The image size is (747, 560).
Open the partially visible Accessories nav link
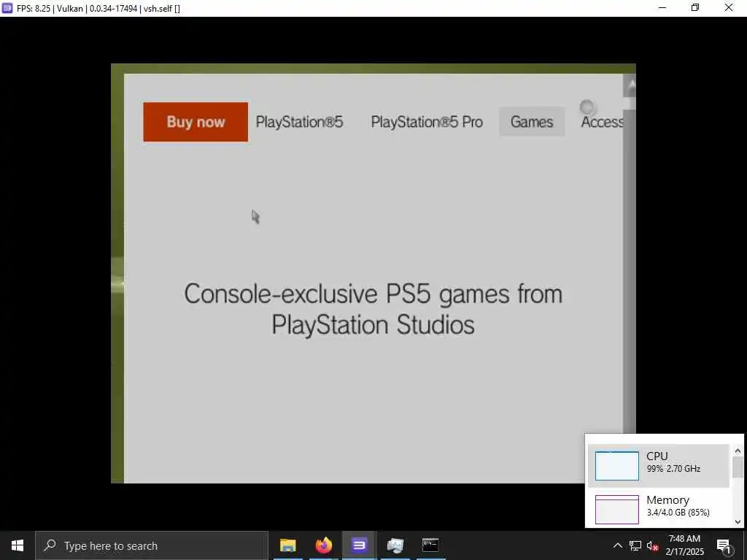602,122
